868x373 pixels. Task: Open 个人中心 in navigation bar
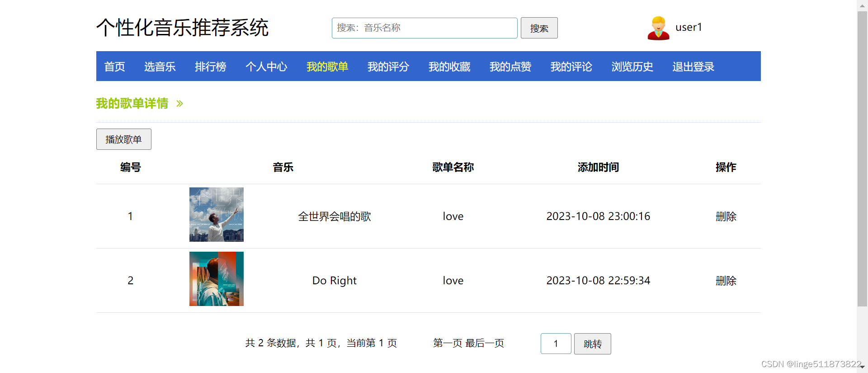tap(266, 67)
